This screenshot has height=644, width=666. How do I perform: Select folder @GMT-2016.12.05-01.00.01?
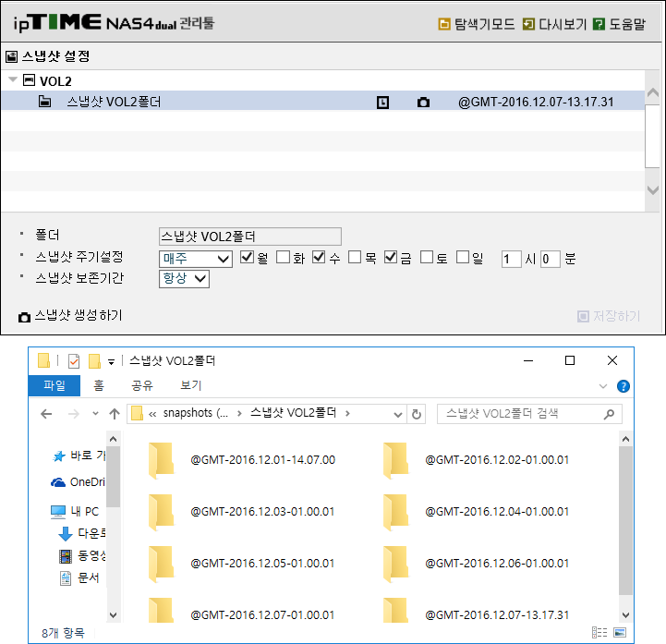(242, 564)
